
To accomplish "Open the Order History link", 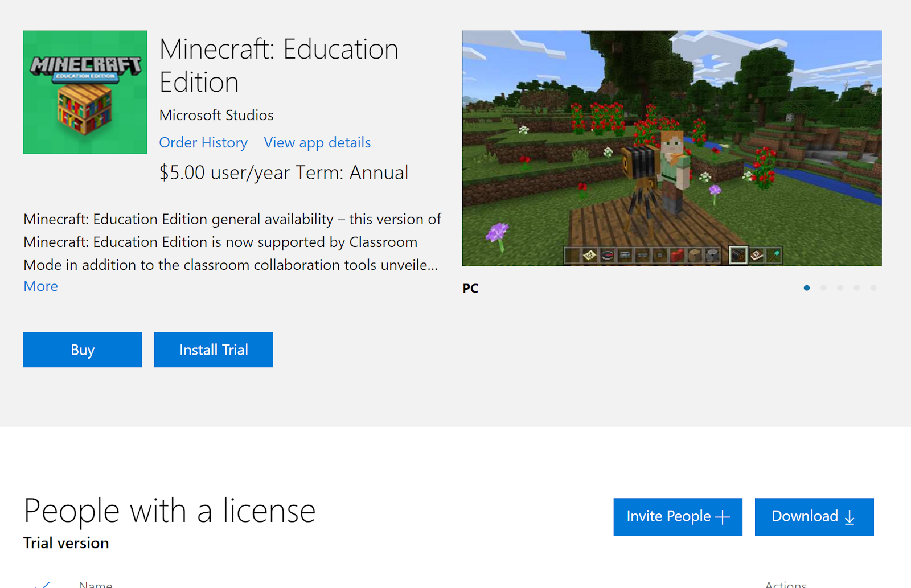I will coord(203,142).
